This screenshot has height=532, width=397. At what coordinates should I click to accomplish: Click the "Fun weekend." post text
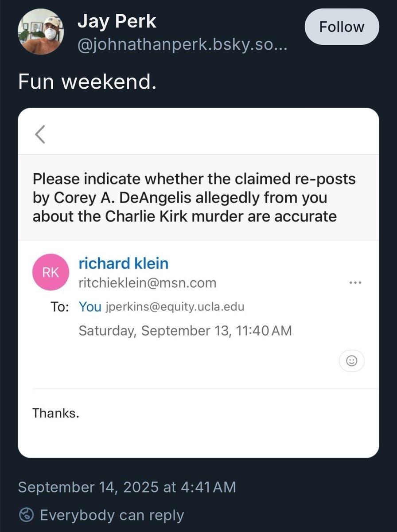click(x=87, y=82)
